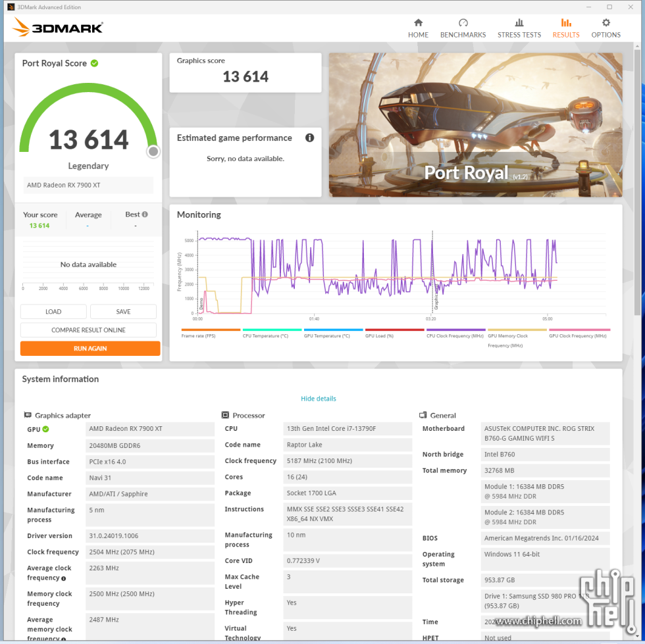The height and width of the screenshot is (644, 645).
Task: Click the General section icon
Action: pos(423,415)
